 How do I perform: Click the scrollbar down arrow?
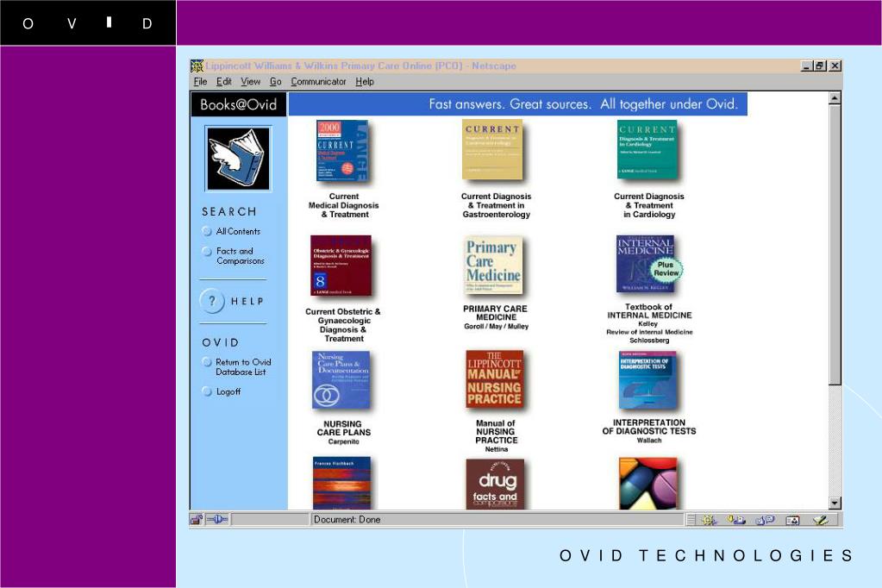[x=835, y=503]
